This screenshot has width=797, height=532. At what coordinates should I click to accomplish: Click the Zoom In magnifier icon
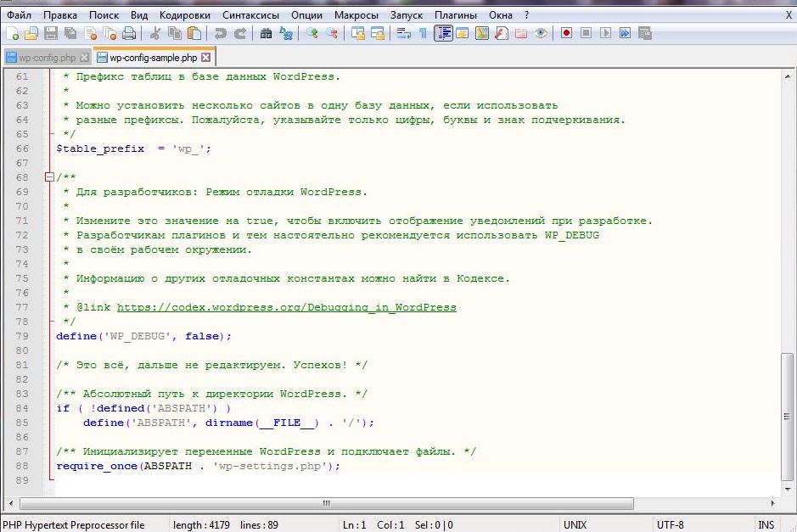click(x=312, y=34)
